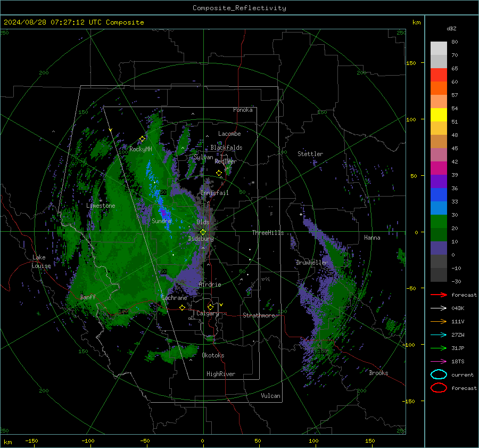Click the 'current' legend label
The image size is (479, 448).
463,374
